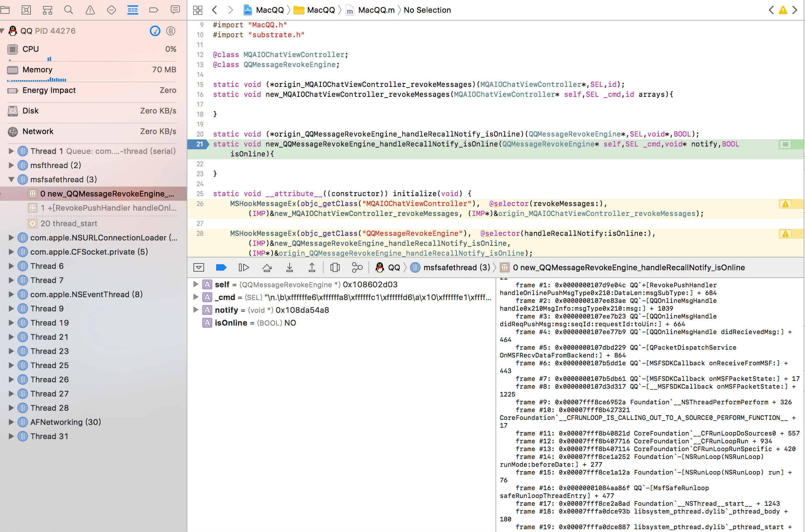Click the Step Out debug button
Viewport: 805px width, 532px height.
[312, 267]
